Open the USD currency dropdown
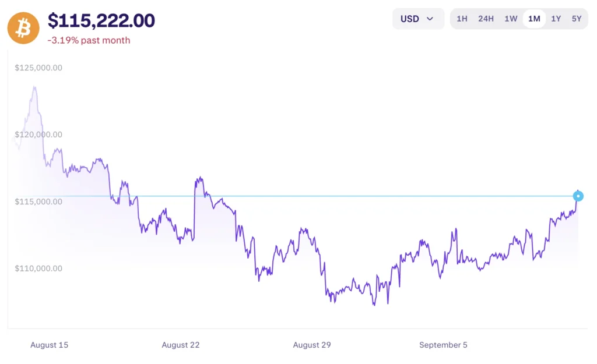Viewport: 597px width, 364px height. click(x=417, y=19)
